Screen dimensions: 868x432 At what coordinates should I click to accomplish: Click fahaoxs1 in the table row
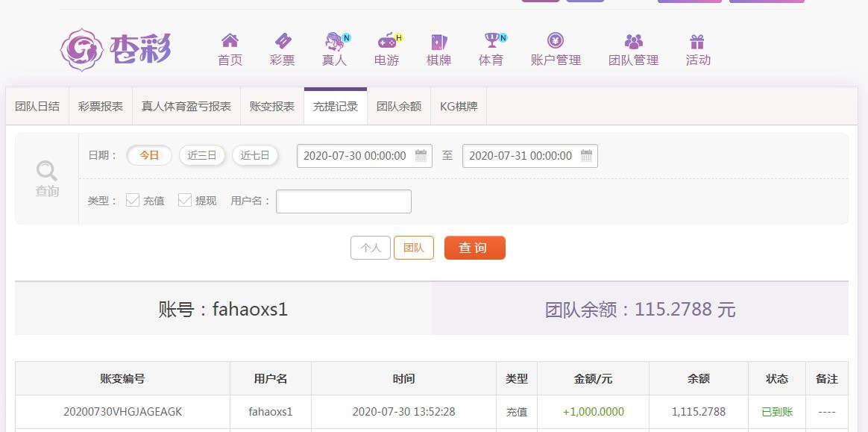271,412
